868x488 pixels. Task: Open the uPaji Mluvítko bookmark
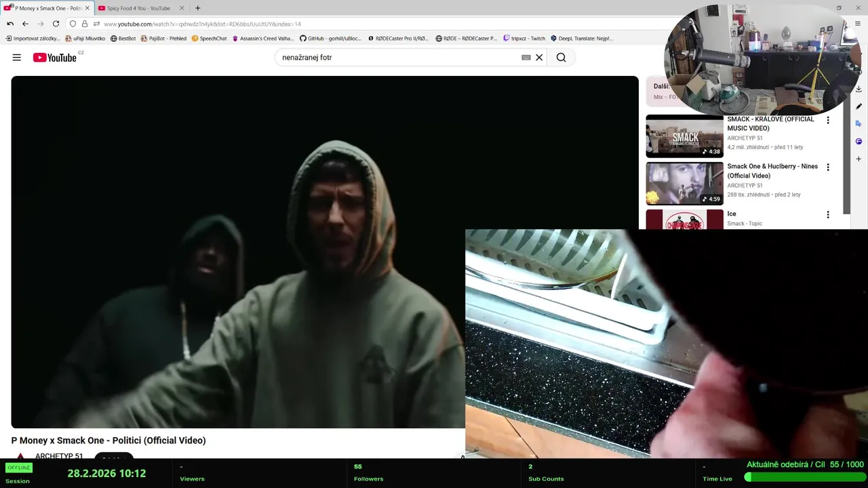(x=85, y=39)
